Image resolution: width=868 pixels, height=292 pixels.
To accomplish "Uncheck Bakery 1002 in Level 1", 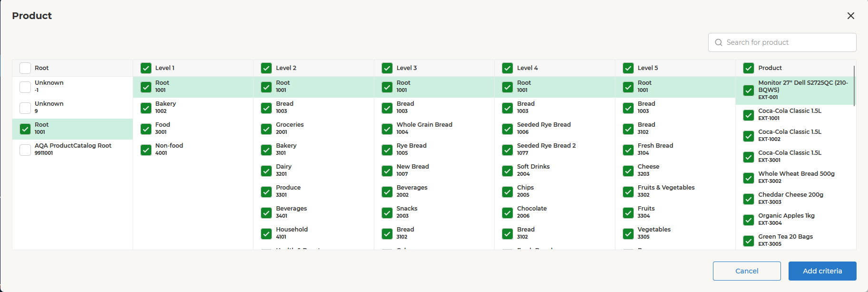I will (146, 108).
